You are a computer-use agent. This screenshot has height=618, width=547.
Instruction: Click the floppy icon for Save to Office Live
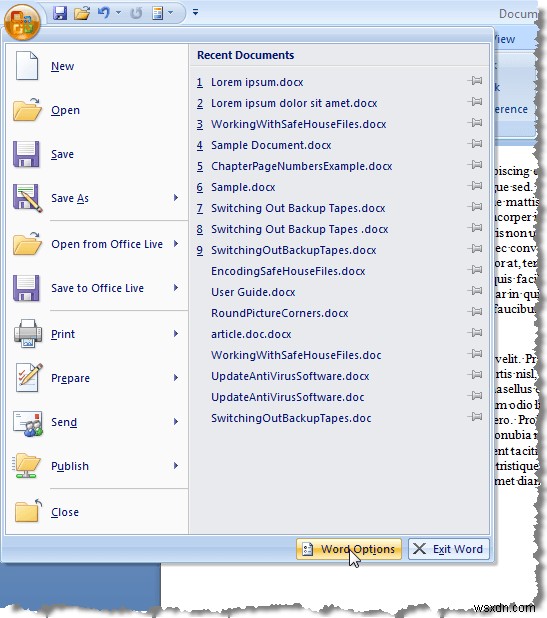tap(26, 288)
